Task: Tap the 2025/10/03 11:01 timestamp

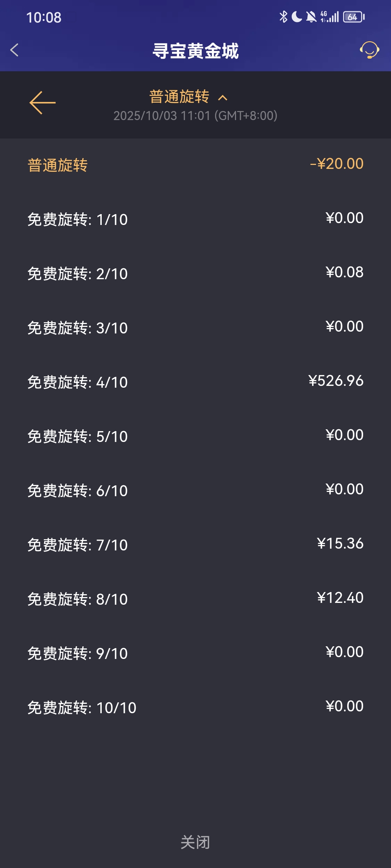Action: [x=195, y=116]
